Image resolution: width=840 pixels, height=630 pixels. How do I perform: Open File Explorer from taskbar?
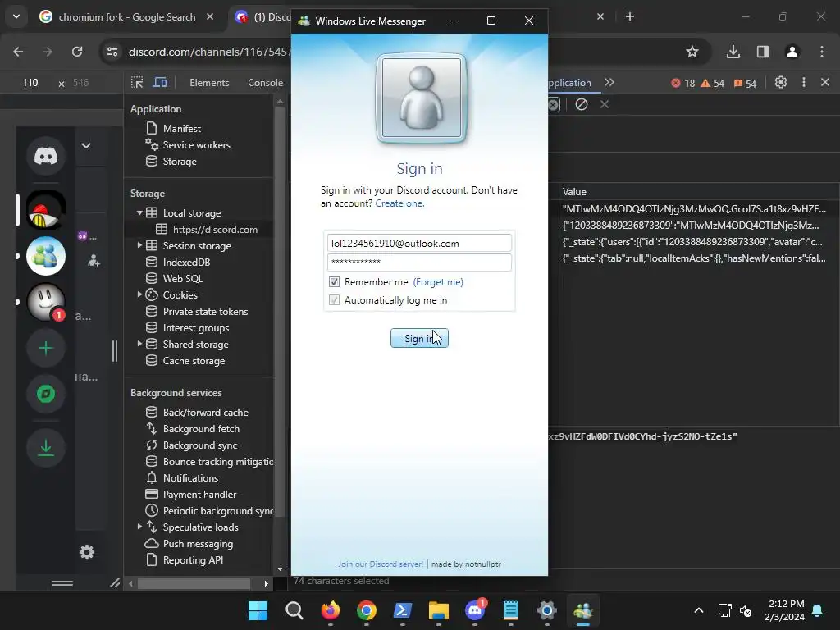[x=438, y=610]
